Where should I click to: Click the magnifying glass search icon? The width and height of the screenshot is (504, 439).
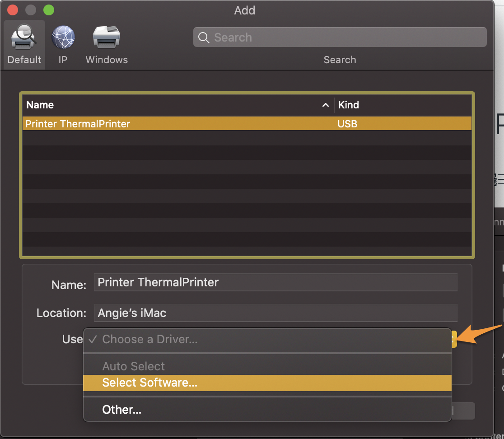pos(204,37)
